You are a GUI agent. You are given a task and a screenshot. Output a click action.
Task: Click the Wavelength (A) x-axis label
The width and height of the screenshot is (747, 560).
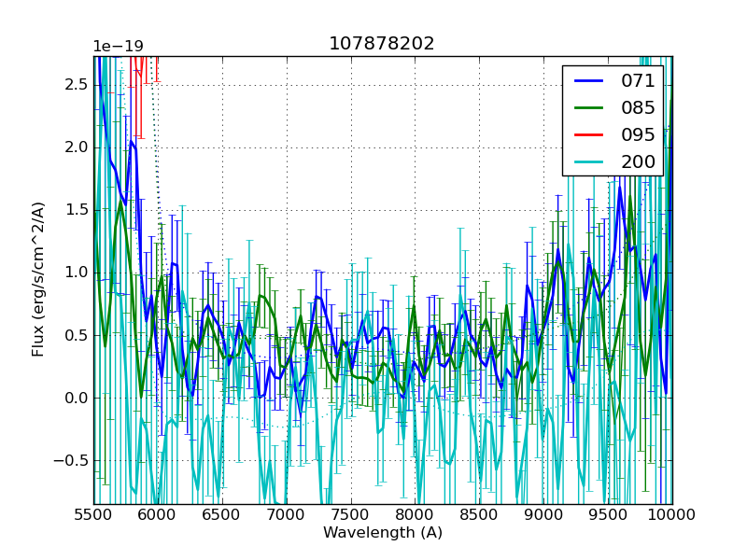coord(382,533)
